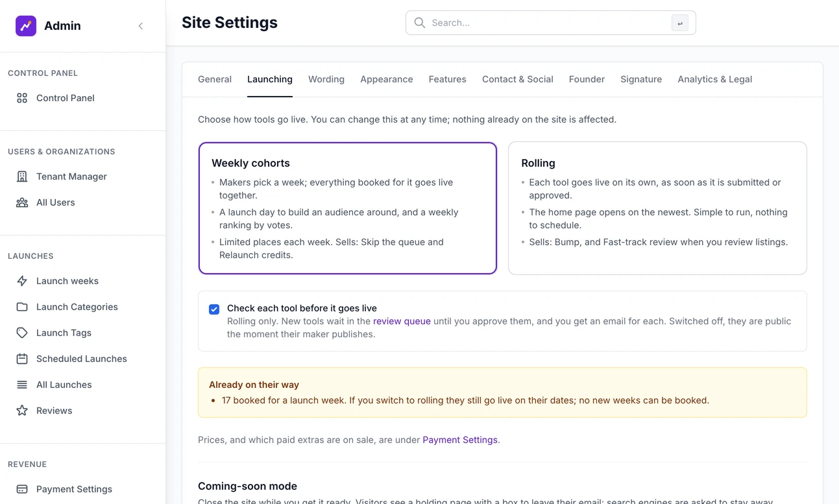This screenshot has height=504, width=839.
Task: Click the LAUNCHES sidebar section label
Action: (30, 256)
